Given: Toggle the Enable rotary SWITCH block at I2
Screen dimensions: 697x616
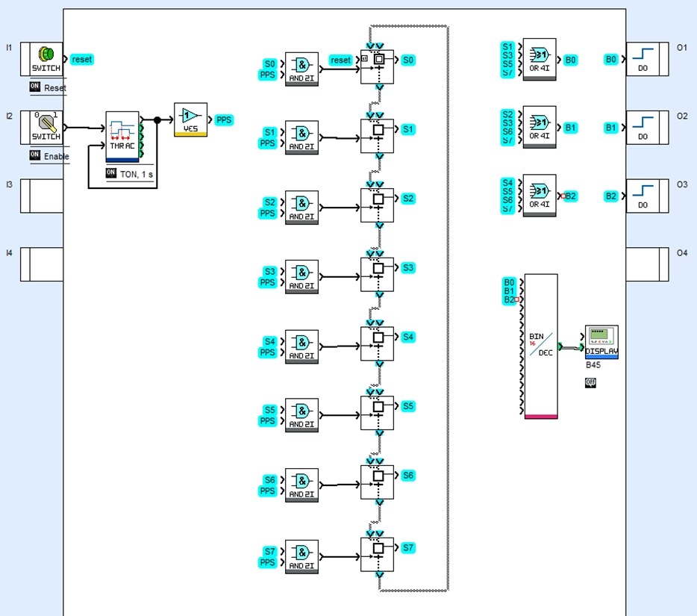Looking at the screenshot, I should (46, 128).
